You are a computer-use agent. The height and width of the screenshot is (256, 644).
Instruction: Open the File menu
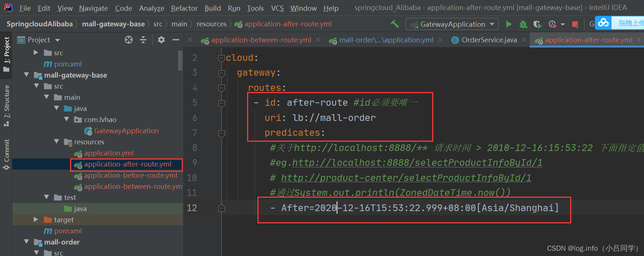click(x=25, y=8)
